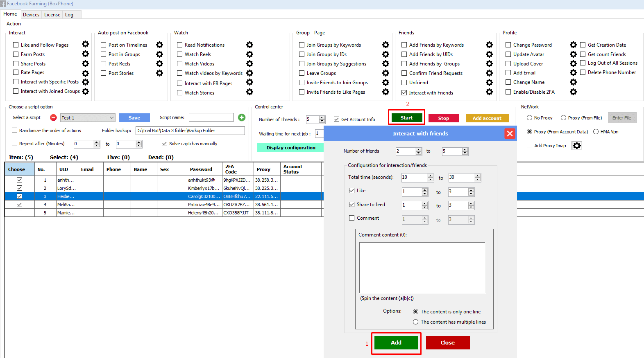644x358 pixels.
Task: Switch to the Home tab
Action: coord(10,14)
